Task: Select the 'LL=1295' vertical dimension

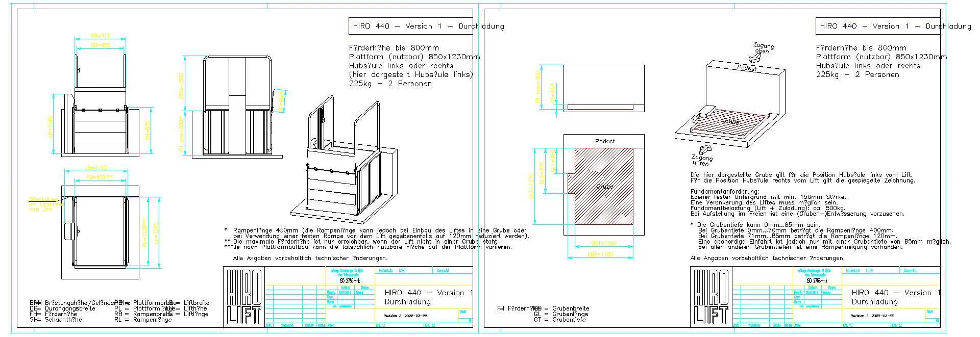Action: click(156, 232)
